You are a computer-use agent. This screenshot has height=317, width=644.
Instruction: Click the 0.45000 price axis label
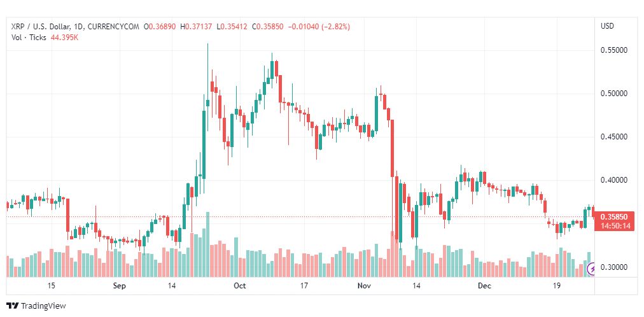click(614, 137)
